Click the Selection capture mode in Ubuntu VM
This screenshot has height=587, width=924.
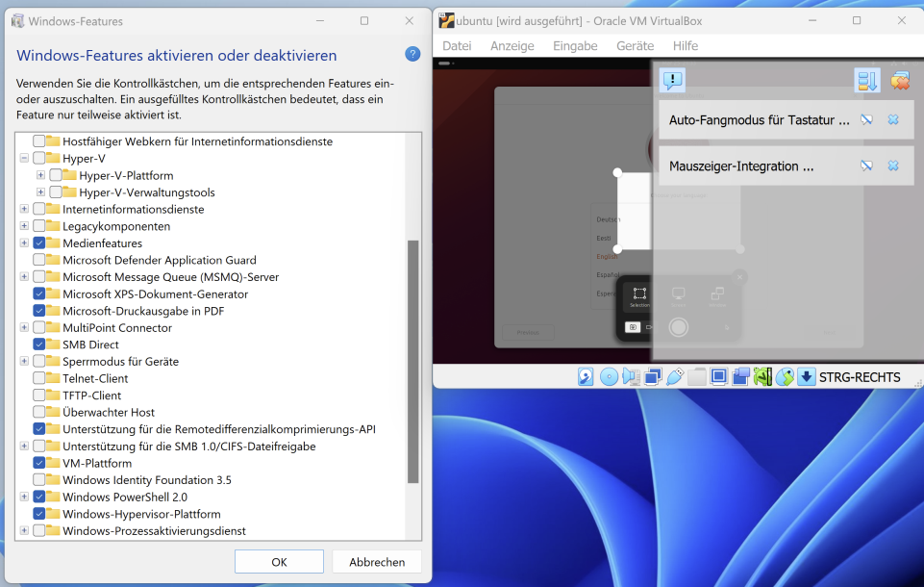pyautogui.click(x=639, y=296)
